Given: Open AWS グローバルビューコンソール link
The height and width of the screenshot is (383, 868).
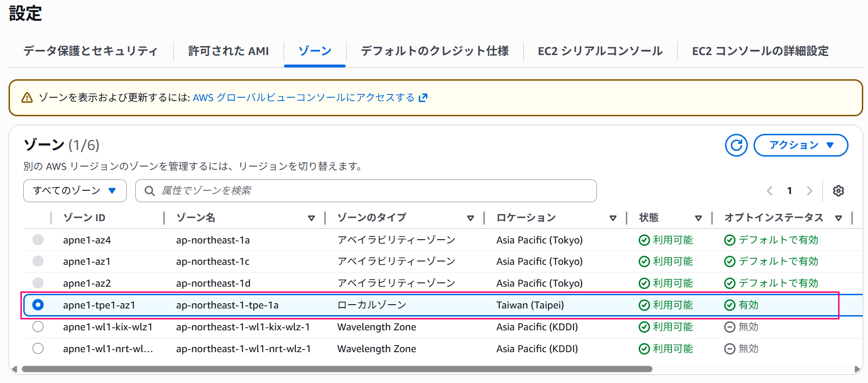Looking at the screenshot, I should click(x=304, y=98).
